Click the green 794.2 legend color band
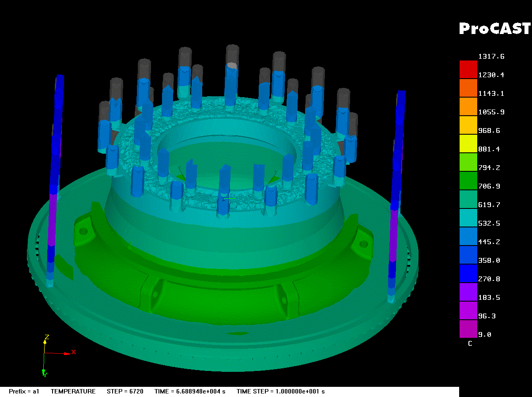This screenshot has height=397, width=532. pyautogui.click(x=468, y=181)
